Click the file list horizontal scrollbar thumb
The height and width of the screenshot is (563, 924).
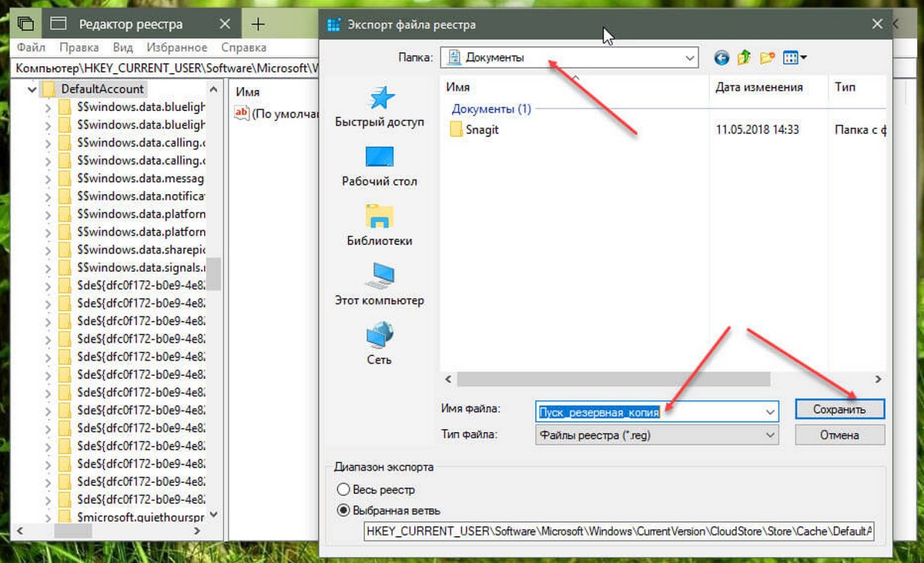click(x=614, y=379)
